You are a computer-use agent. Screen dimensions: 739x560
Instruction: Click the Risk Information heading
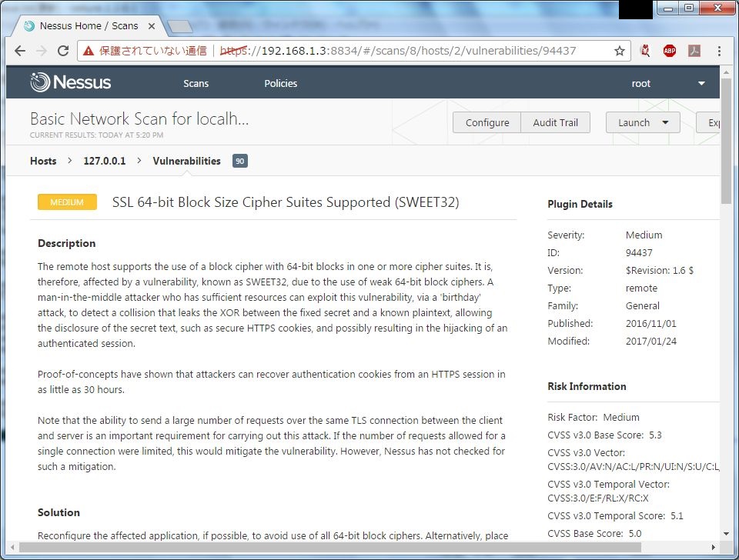587,387
